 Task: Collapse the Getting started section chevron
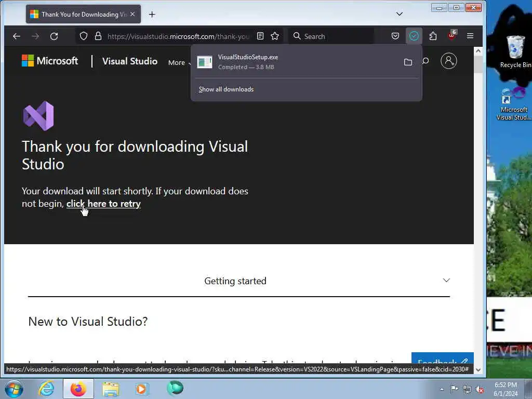pyautogui.click(x=446, y=280)
